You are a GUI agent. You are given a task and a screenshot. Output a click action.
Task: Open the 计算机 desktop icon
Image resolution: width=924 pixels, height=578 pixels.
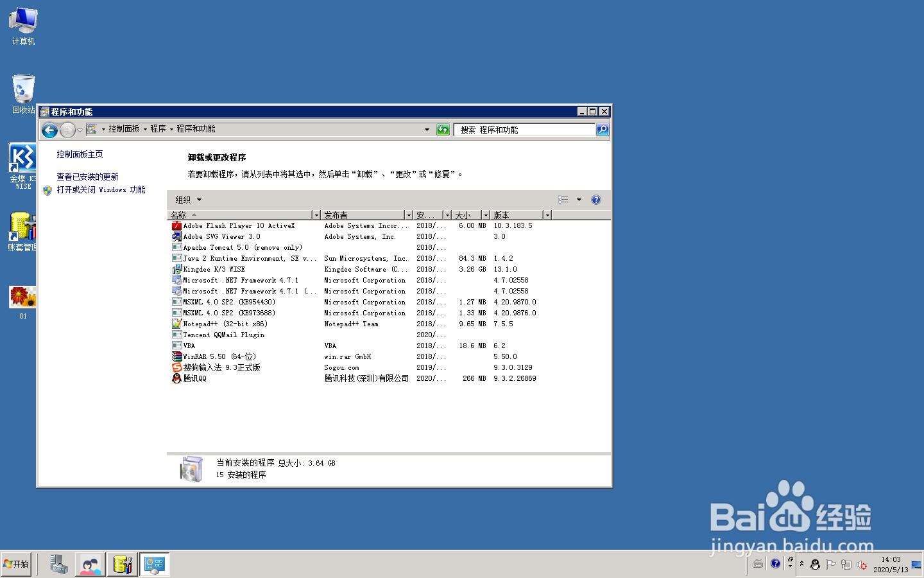click(23, 26)
